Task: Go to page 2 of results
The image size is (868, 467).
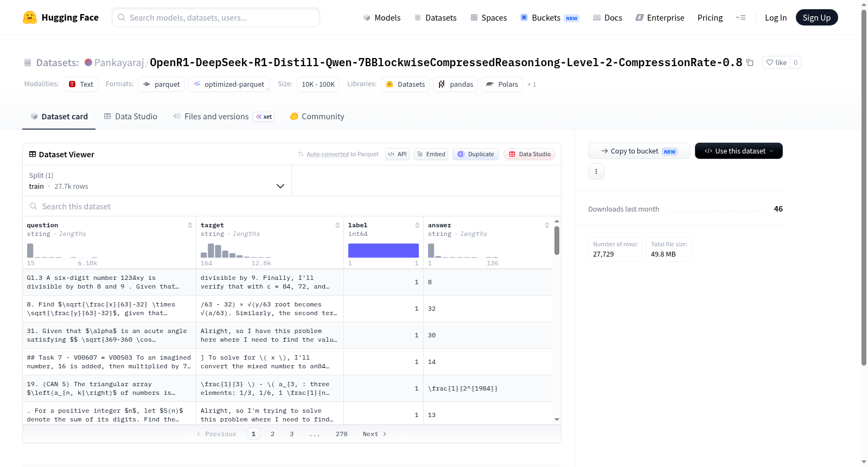Action: pos(272,434)
